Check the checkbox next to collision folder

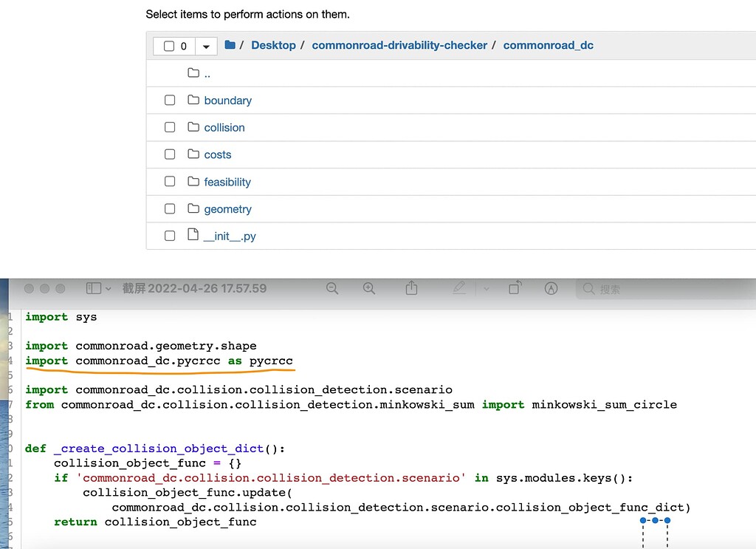pyautogui.click(x=169, y=127)
